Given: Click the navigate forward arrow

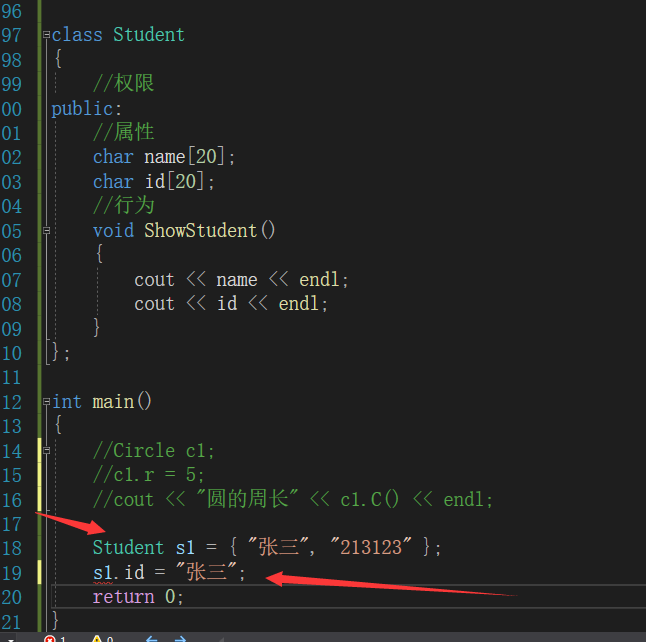Looking at the screenshot, I should point(181,638).
